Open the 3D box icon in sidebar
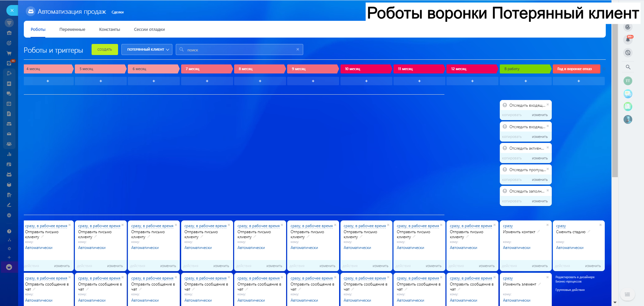 click(x=9, y=185)
